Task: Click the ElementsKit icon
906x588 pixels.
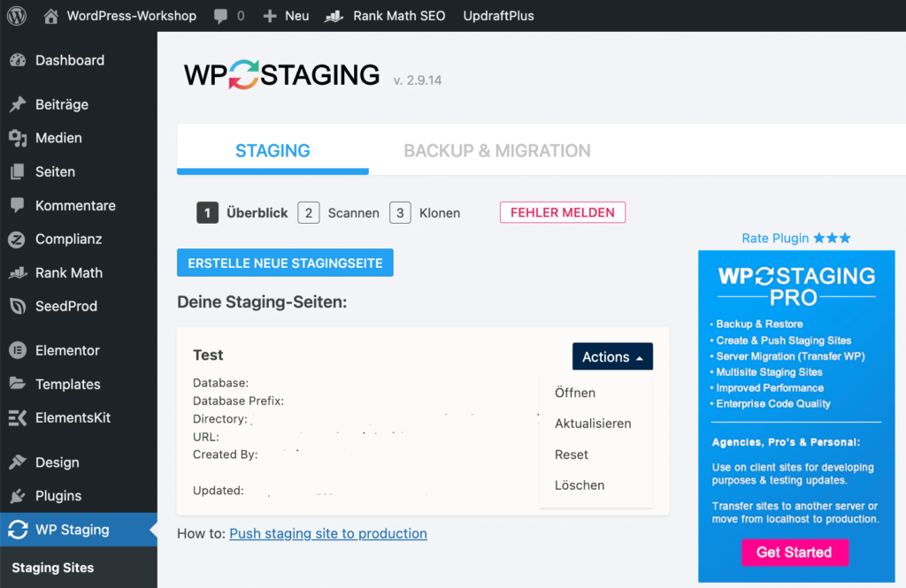Action: point(18,417)
